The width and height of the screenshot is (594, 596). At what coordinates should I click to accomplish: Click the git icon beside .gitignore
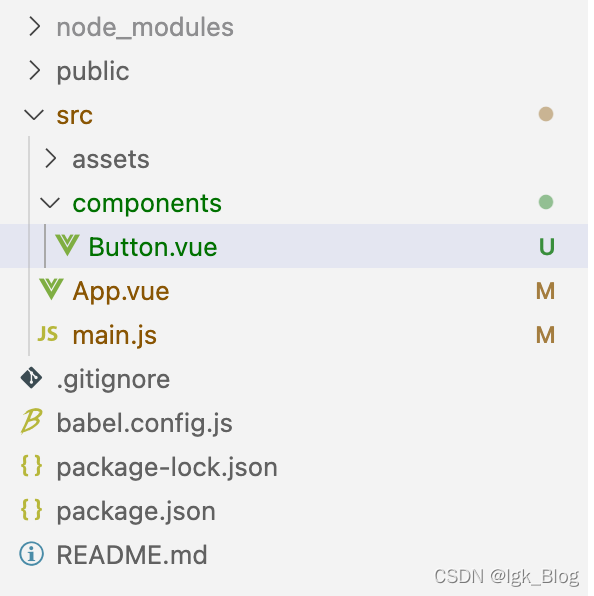pos(32,378)
